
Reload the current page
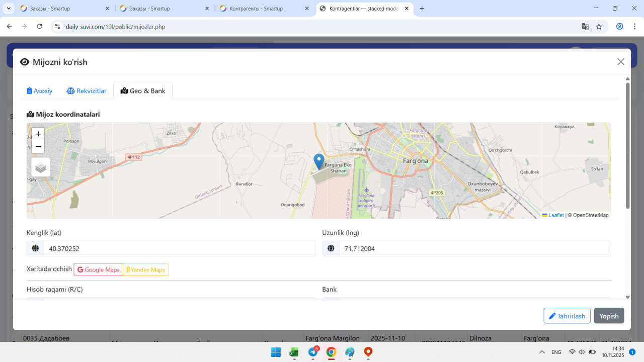(39, 27)
